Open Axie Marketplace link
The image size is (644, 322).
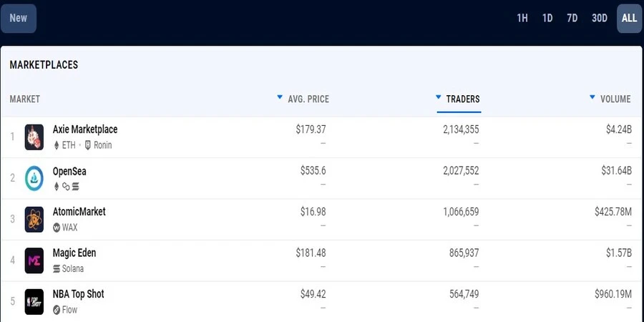pos(85,130)
